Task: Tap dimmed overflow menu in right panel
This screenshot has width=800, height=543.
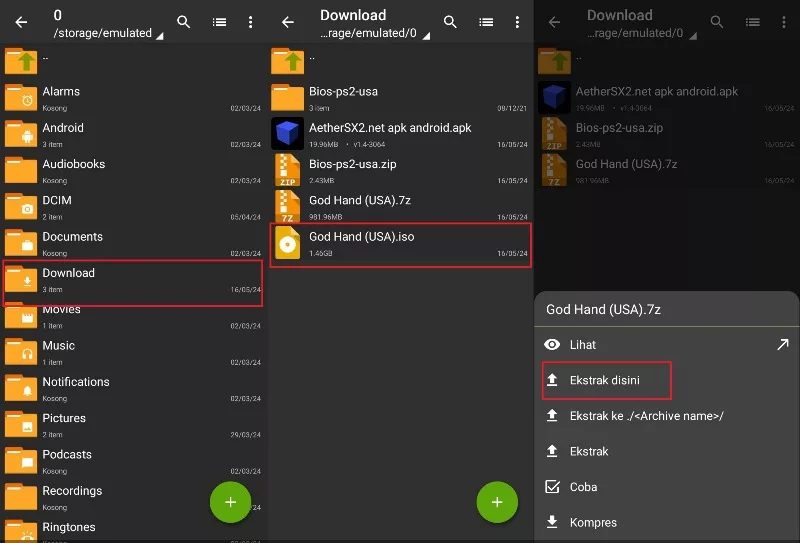Action: 784,22
